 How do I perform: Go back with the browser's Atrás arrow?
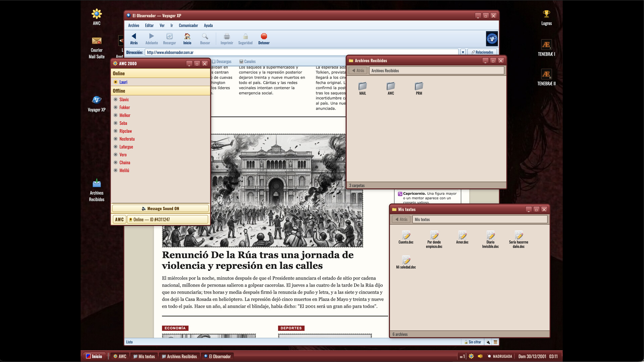pyautogui.click(x=134, y=39)
